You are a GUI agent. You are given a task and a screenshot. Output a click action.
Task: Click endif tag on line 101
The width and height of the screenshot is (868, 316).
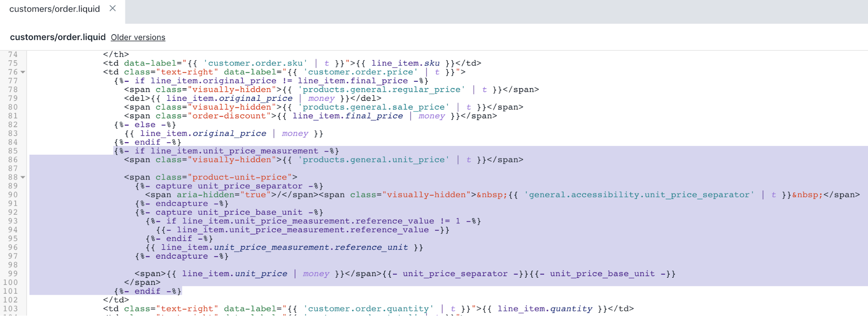pyautogui.click(x=148, y=291)
